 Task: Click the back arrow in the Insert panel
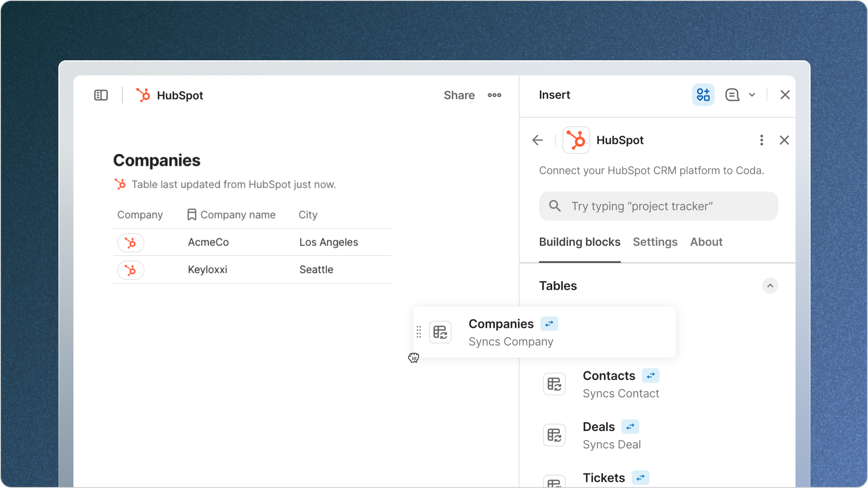(538, 140)
